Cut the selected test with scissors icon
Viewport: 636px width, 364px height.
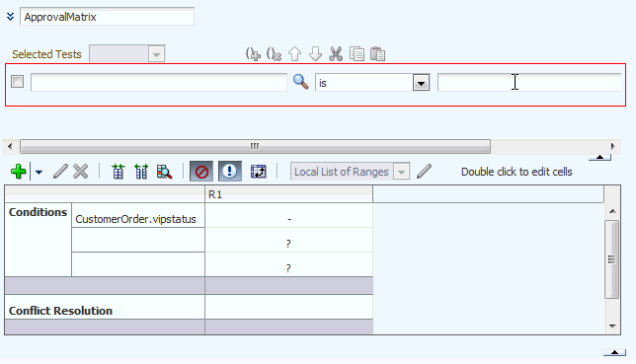336,54
